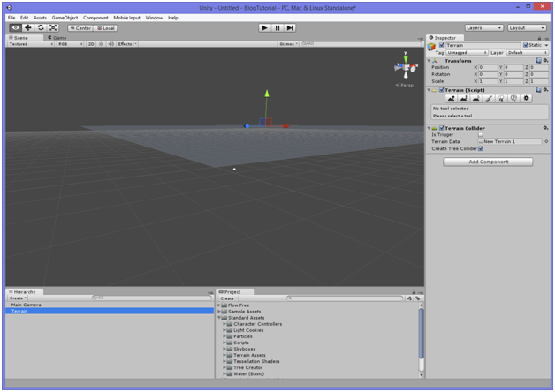The width and height of the screenshot is (555, 392).
Task: Open the Layer Default dropdown
Action: [x=527, y=52]
